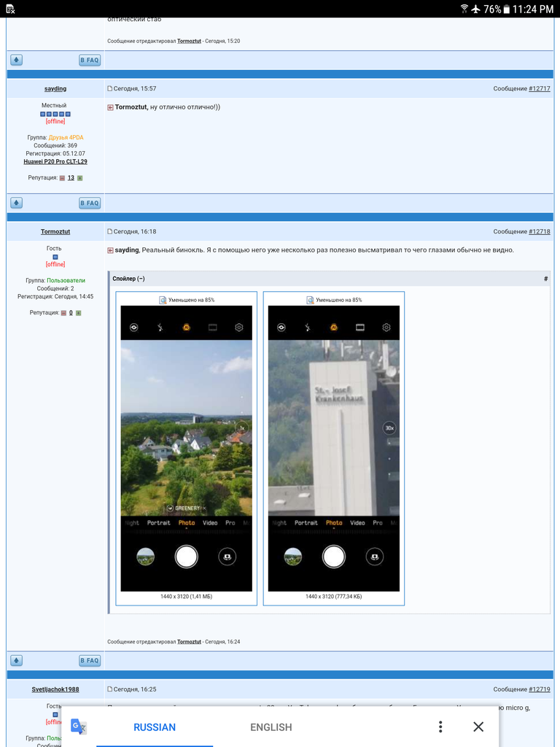Screen dimensions: 560x747
Task: Tap the shutter button in first camera screenshot
Action: click(186, 557)
